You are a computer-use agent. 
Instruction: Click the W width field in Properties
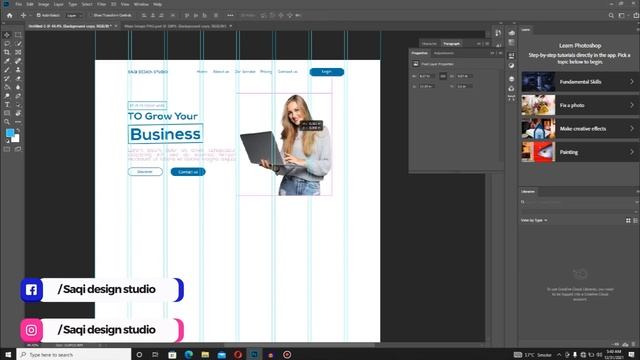point(427,76)
